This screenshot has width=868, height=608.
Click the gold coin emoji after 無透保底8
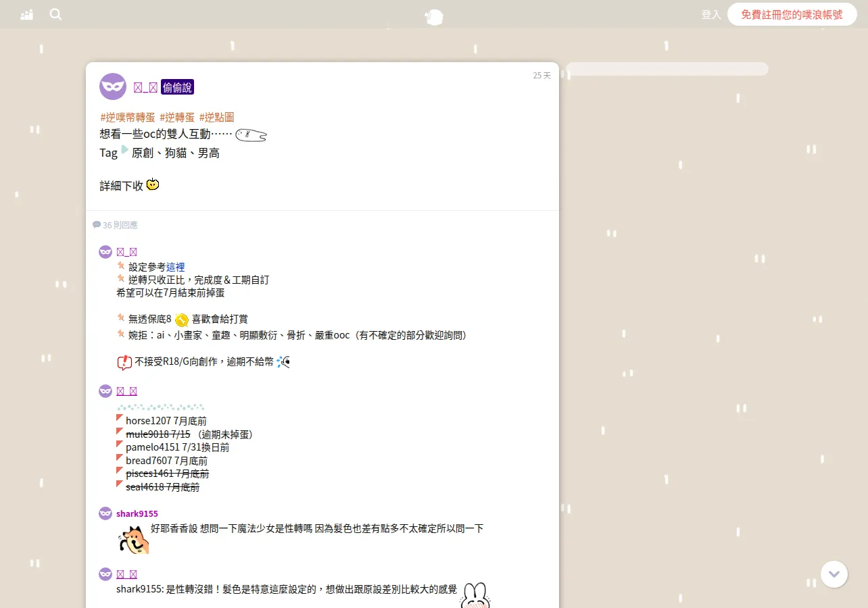[x=181, y=320]
